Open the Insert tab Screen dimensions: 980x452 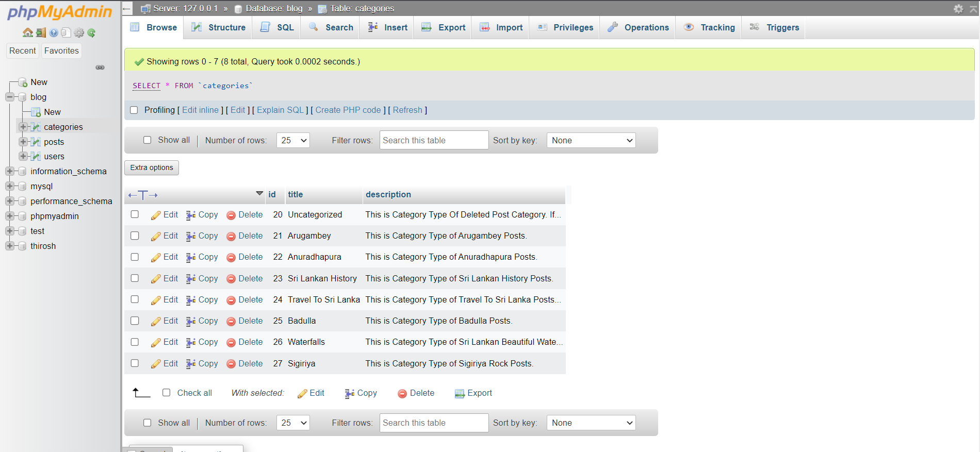pos(387,27)
